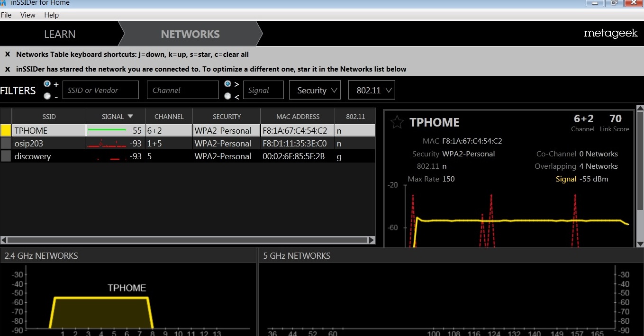Select the minus exclude filter radio button
Screen dimensions: 644x336
47,96
